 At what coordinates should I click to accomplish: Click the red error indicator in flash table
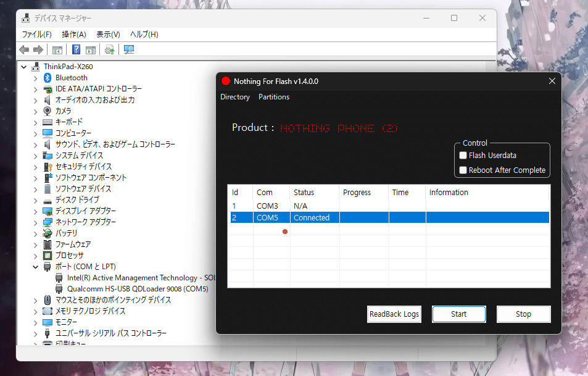tap(284, 232)
